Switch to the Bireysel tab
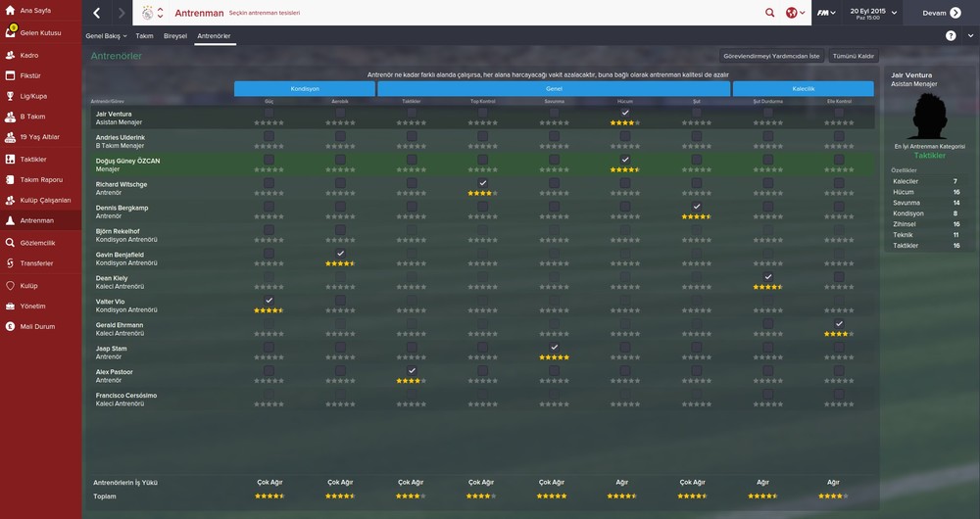This screenshot has width=980, height=519. click(x=174, y=35)
